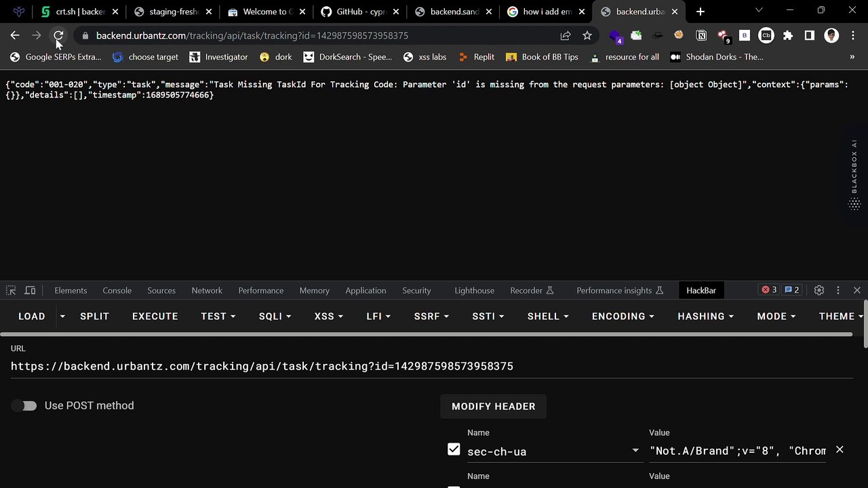Open the SQLI dropdown menu
868x488 pixels.
tap(275, 316)
